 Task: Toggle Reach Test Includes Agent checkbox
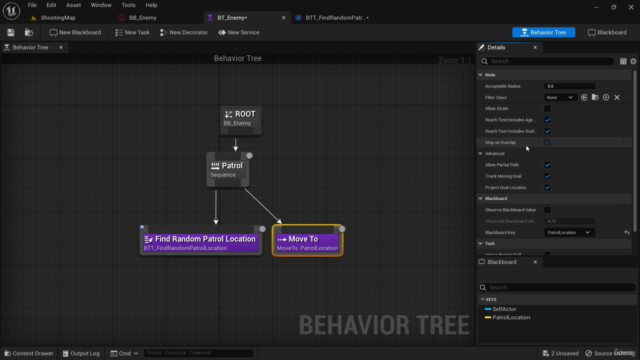coord(547,120)
